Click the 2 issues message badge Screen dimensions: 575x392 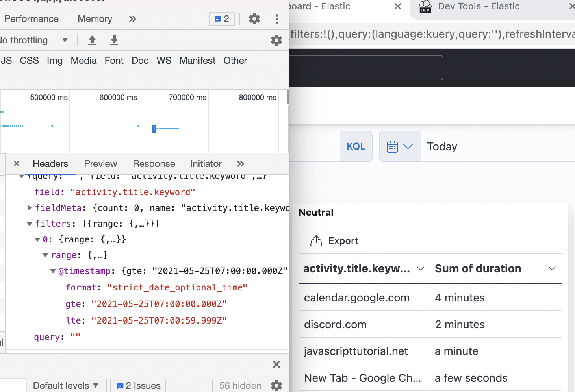[x=222, y=19]
